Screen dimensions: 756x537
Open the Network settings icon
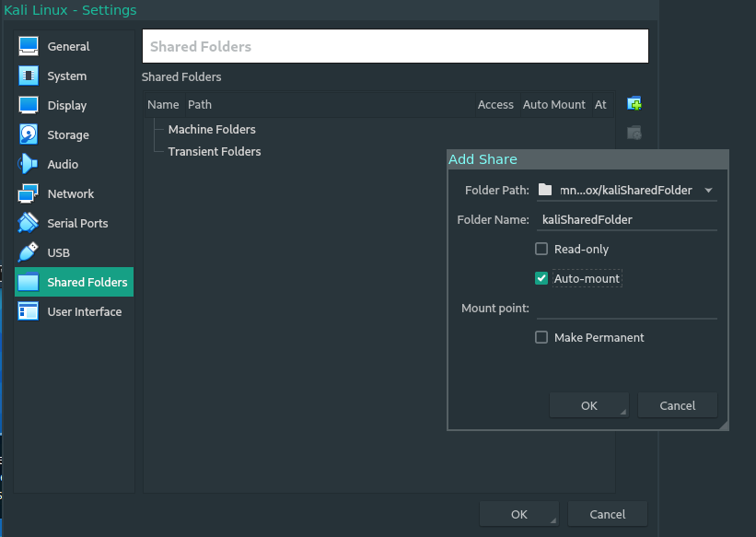[29, 193]
